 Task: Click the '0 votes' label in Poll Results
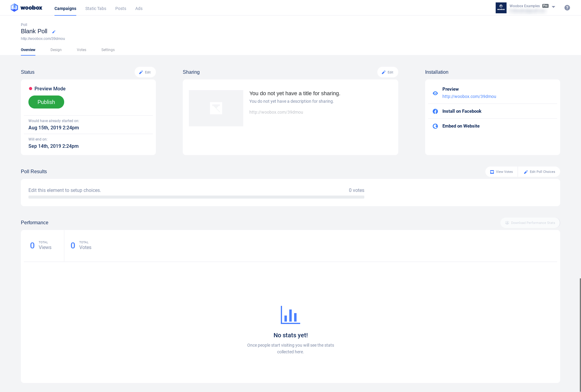coord(356,190)
